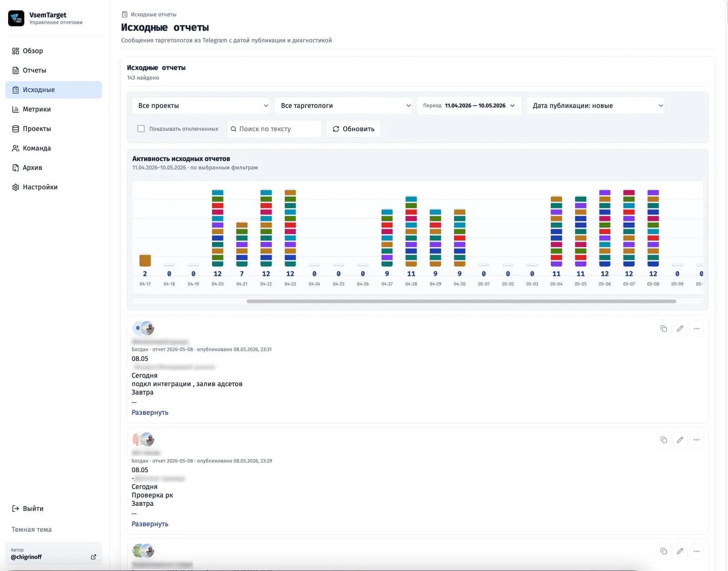
Task: Click the 04-28 stacked activity bar
Action: click(x=411, y=231)
